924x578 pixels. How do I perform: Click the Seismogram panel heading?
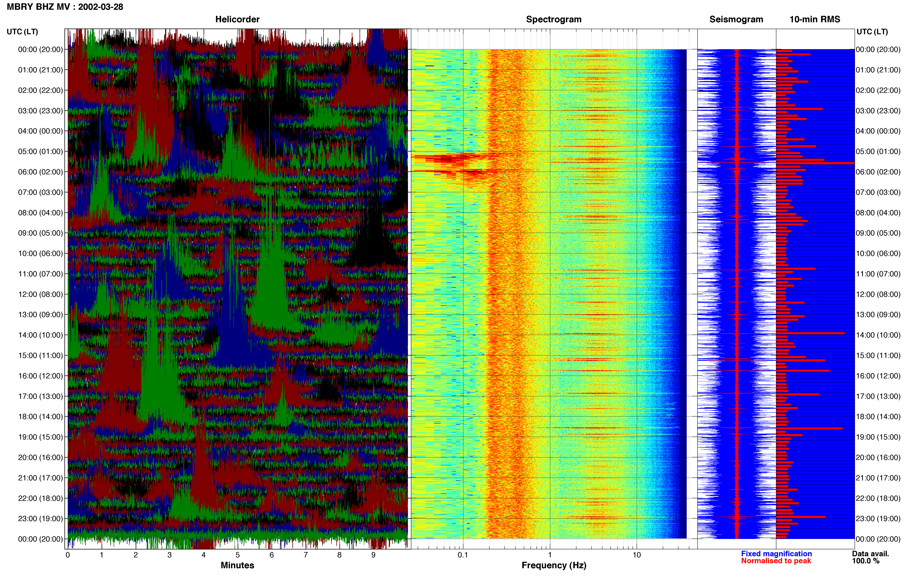tap(736, 19)
